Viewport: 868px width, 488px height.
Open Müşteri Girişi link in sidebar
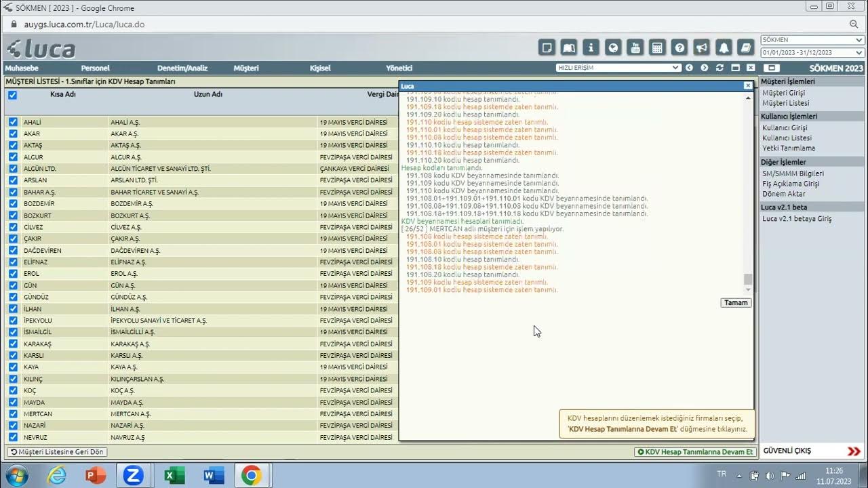783,93
